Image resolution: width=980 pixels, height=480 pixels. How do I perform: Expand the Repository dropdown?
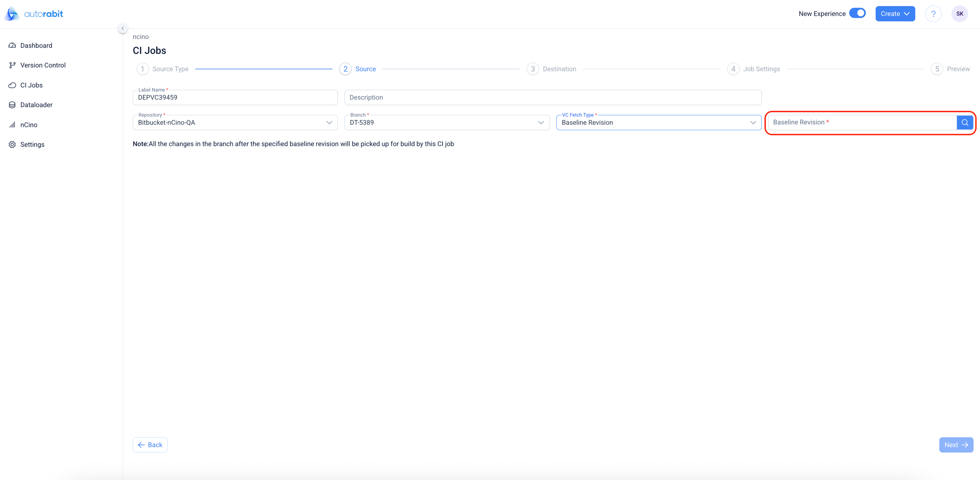click(329, 123)
